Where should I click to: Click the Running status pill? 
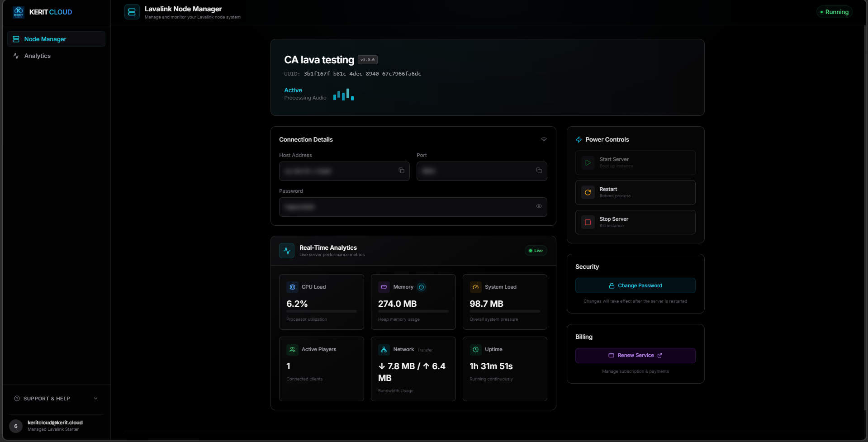(x=835, y=12)
